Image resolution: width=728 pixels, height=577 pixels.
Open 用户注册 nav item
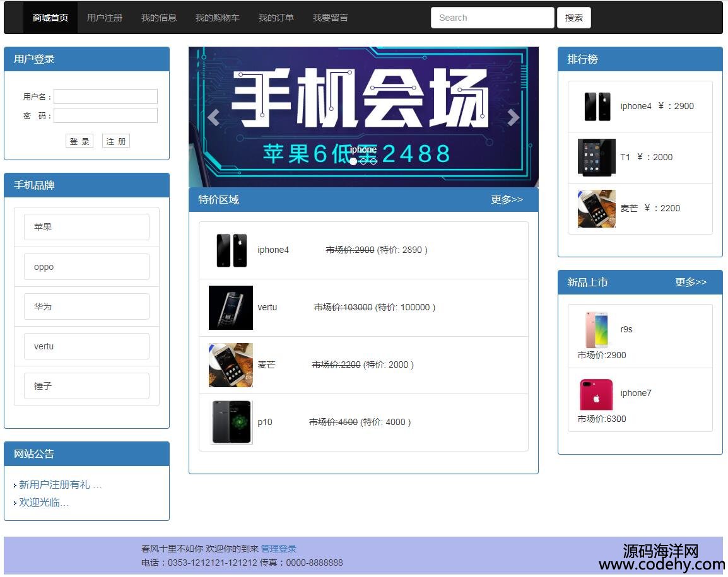tap(105, 18)
